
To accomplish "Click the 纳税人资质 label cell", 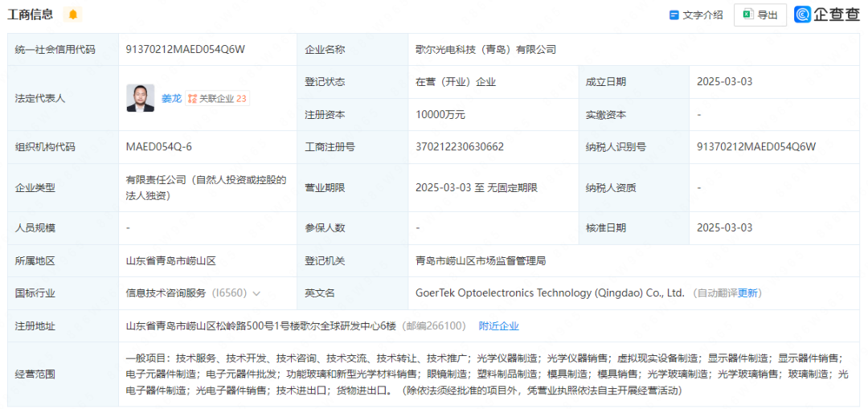I will 634,187.
